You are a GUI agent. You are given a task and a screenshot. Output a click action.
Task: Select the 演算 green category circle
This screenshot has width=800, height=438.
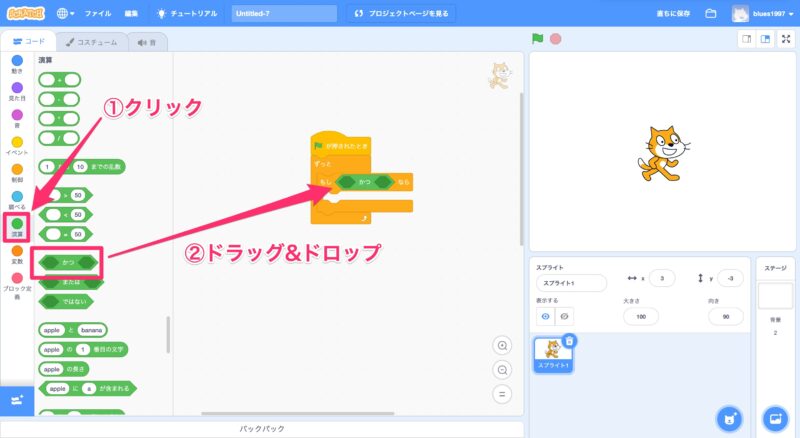[x=16, y=223]
